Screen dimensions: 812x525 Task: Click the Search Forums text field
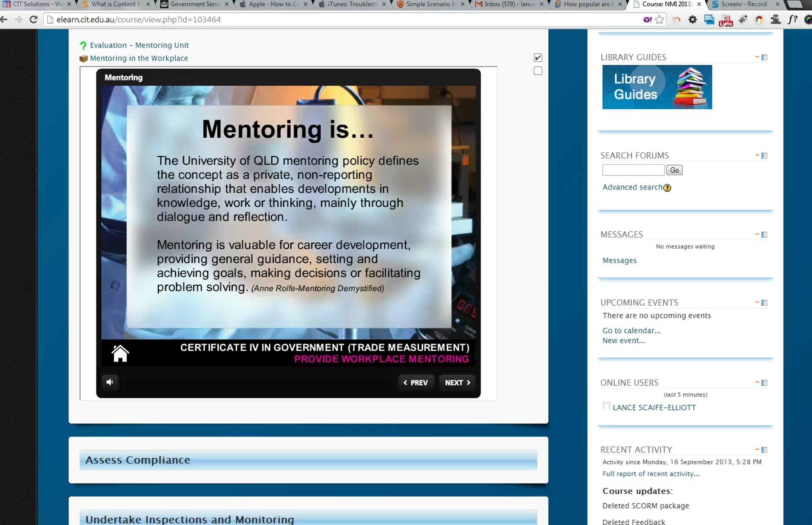tap(633, 170)
